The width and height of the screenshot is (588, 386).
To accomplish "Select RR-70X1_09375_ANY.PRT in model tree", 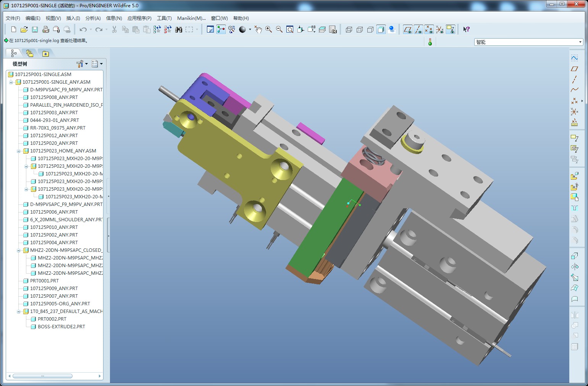I will [x=58, y=128].
